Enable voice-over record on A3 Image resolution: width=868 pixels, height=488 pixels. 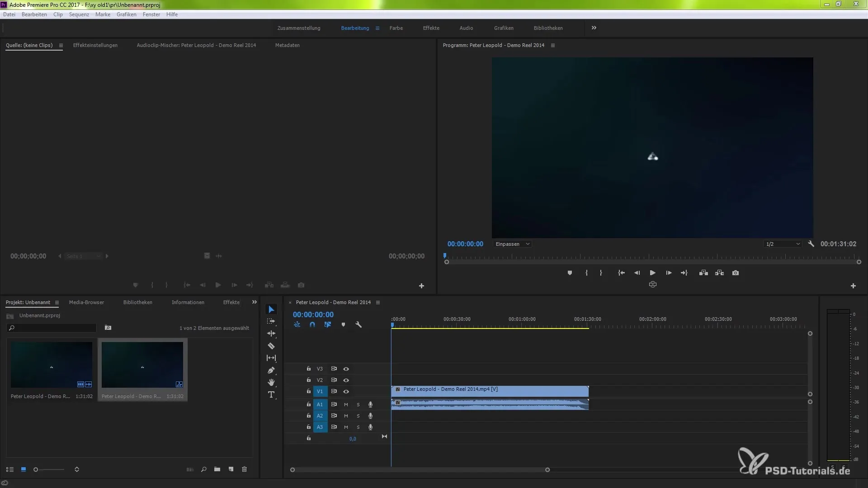370,427
